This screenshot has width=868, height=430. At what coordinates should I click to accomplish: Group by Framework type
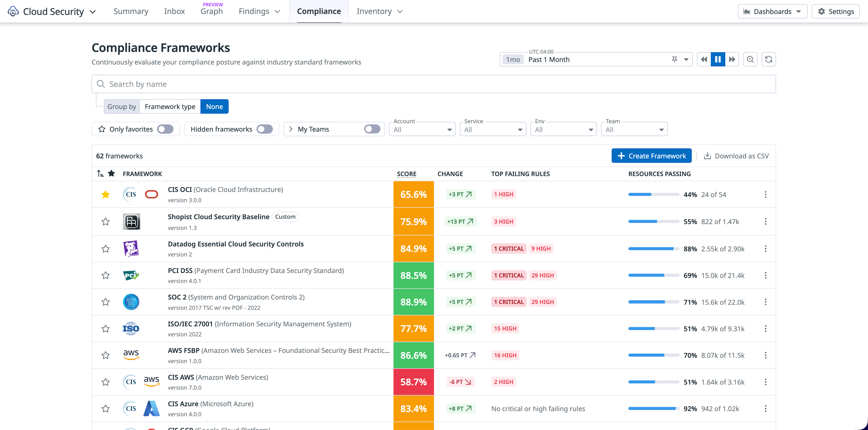pos(170,106)
